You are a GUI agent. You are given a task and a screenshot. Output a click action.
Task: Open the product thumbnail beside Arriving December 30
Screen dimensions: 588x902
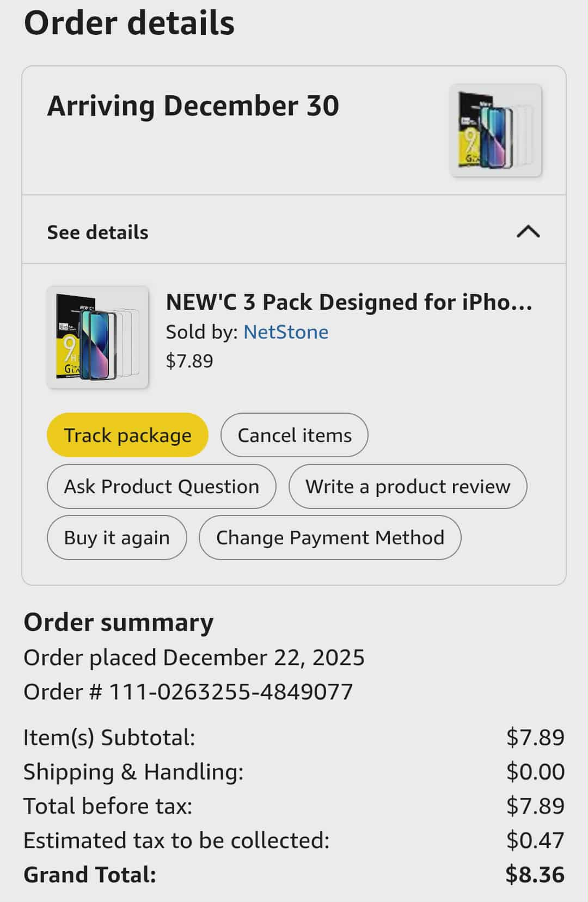(x=495, y=131)
